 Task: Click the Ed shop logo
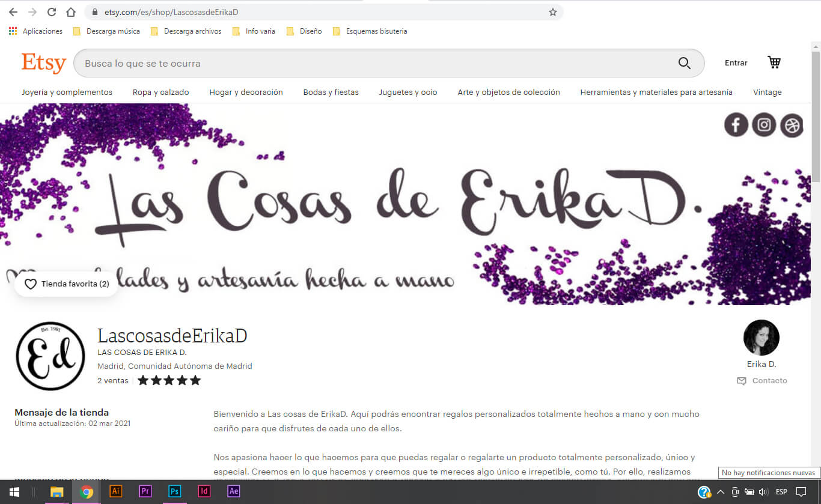(50, 356)
